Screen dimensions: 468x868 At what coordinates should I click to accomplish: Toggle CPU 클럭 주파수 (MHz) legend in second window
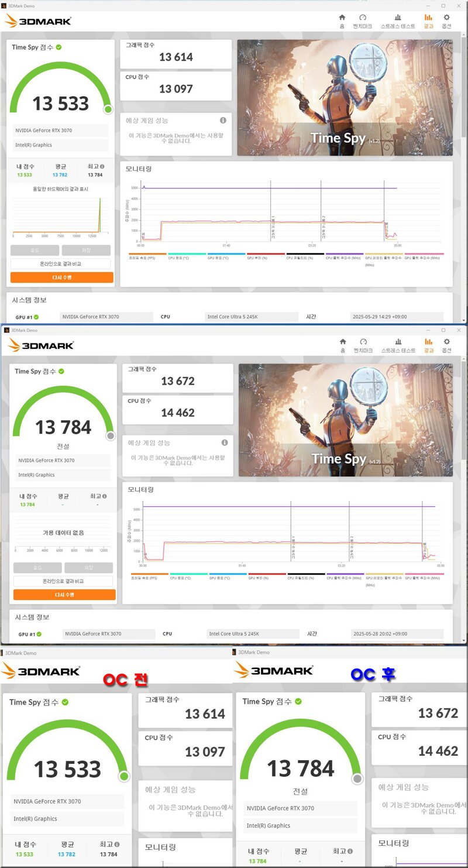coord(345,578)
